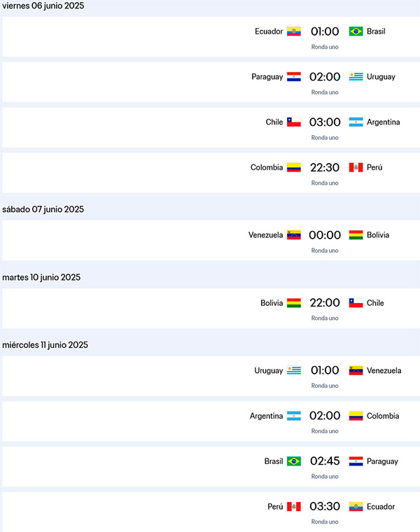
Task: Click Paraguay flag next to 02:00 Uruguay match
Action: pos(294,77)
